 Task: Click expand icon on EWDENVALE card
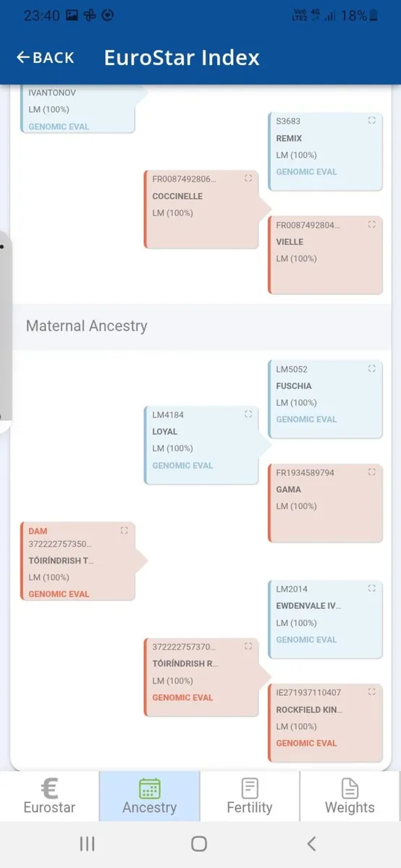(371, 588)
